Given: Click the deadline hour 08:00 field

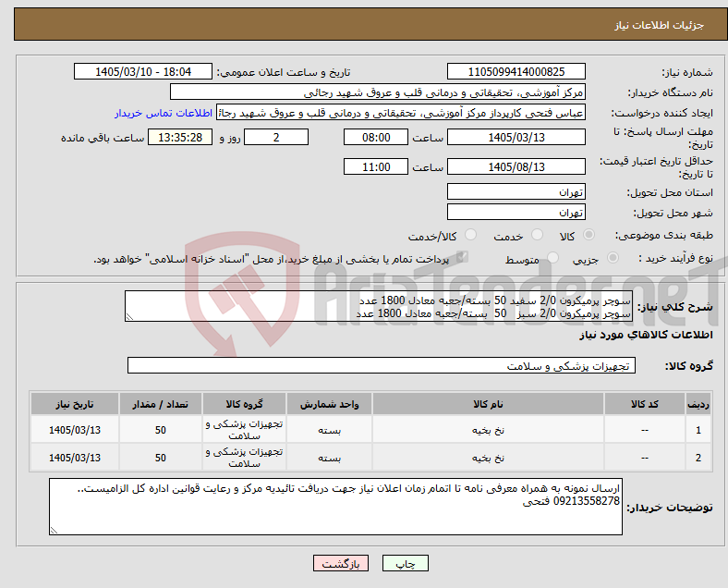Looking at the screenshot, I should pos(376,138).
